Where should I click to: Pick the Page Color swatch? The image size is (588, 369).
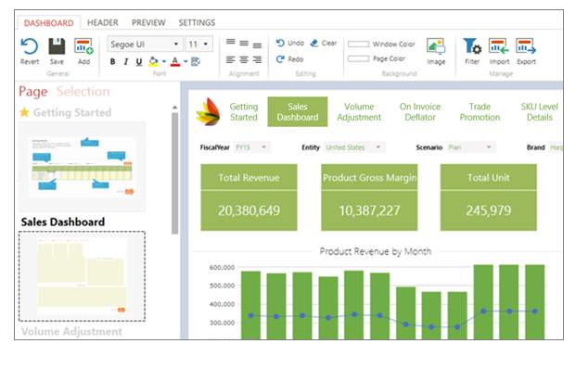[x=359, y=59]
